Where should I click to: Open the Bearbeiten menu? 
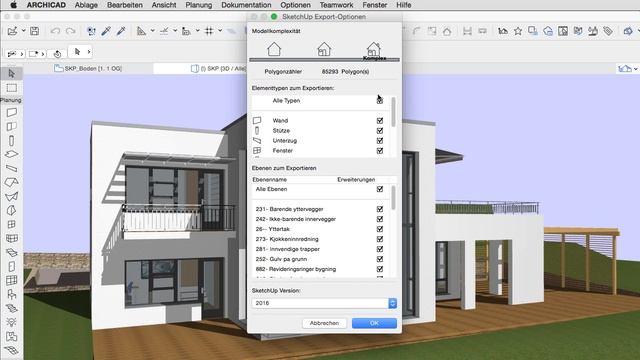point(124,5)
